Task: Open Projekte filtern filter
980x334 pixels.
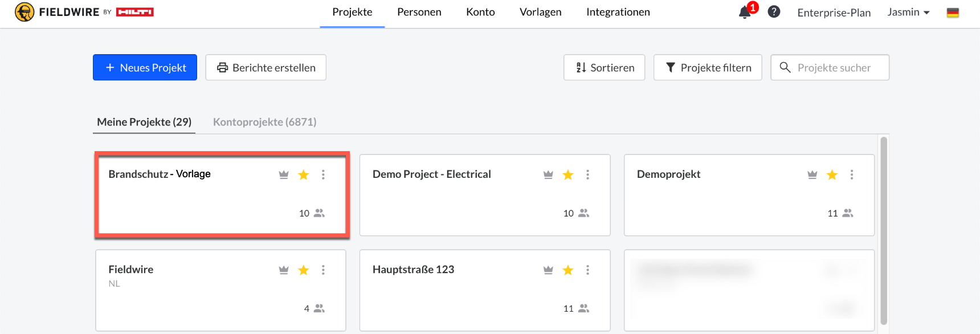Action: pos(708,67)
